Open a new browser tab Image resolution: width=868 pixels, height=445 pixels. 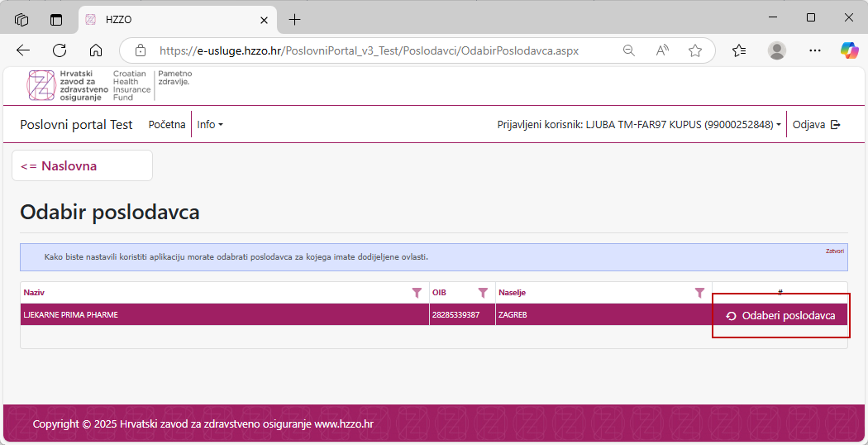295,20
